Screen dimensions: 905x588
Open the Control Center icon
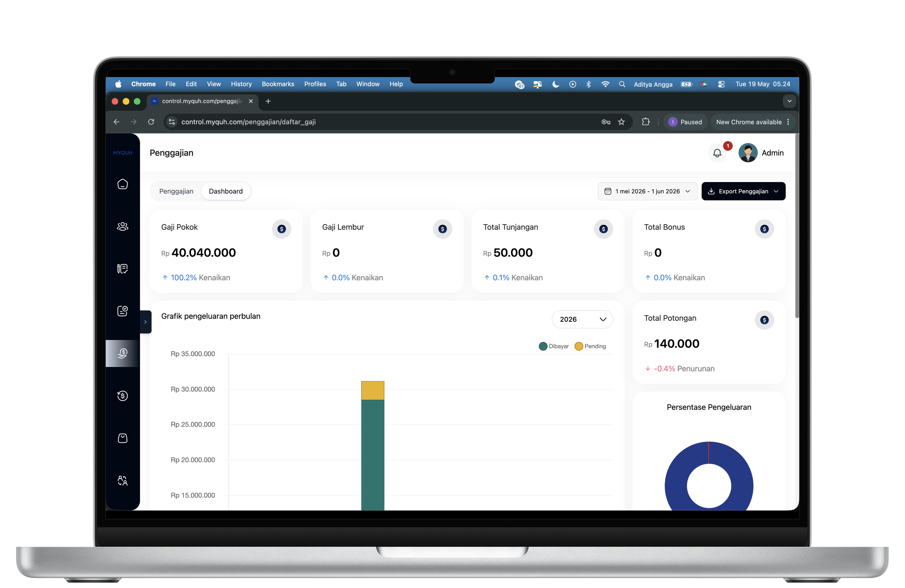[x=721, y=84]
